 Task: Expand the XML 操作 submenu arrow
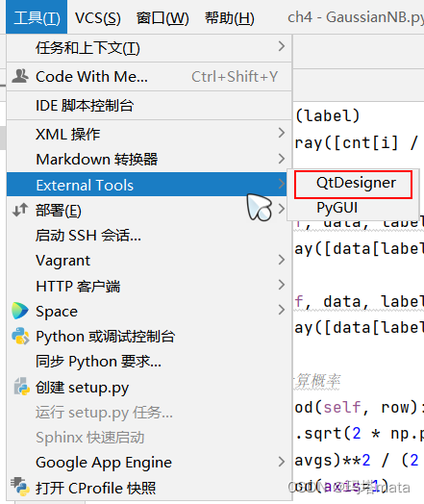click(282, 133)
